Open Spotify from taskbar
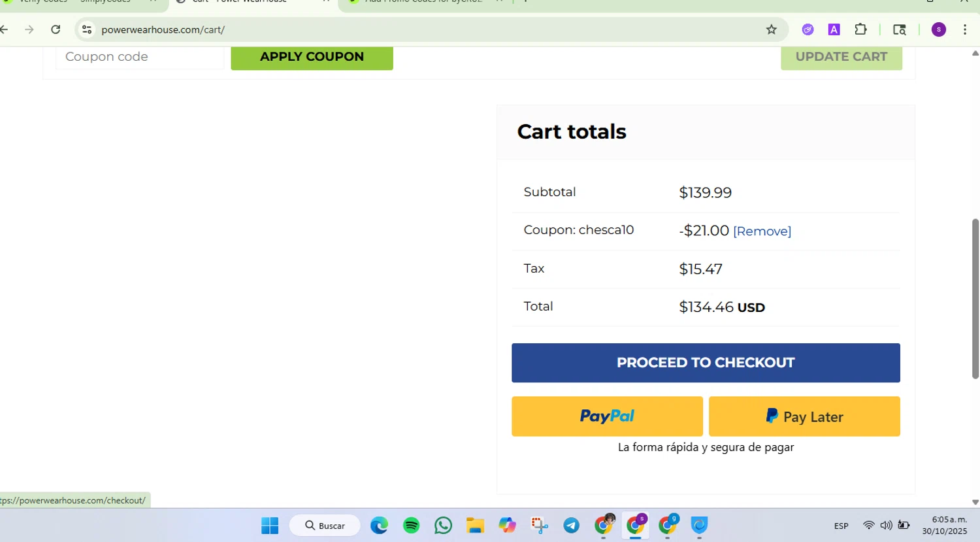The image size is (980, 542). point(411,526)
